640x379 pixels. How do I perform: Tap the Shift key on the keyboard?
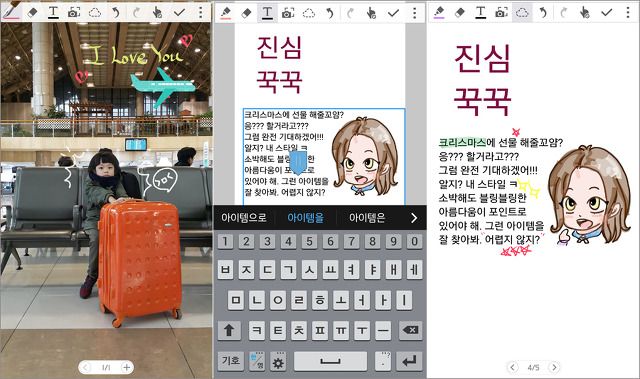coord(229,330)
